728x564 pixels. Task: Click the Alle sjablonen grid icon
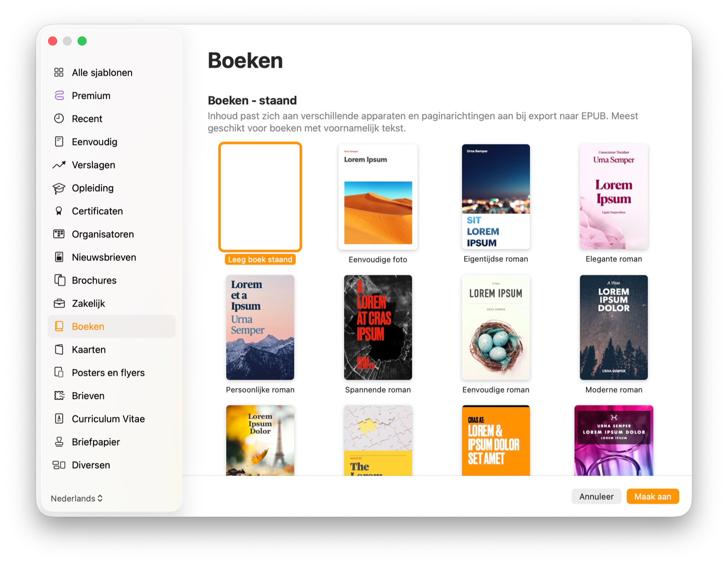[59, 72]
